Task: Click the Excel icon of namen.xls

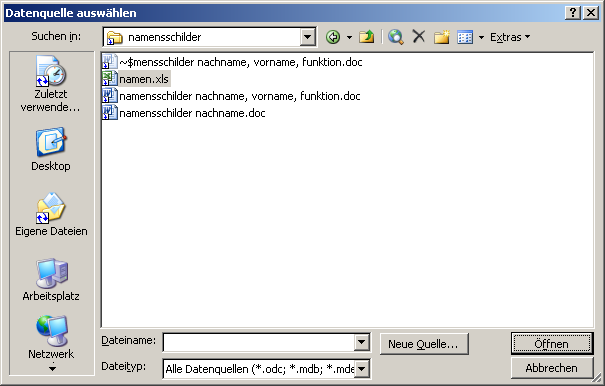Action: (110, 78)
